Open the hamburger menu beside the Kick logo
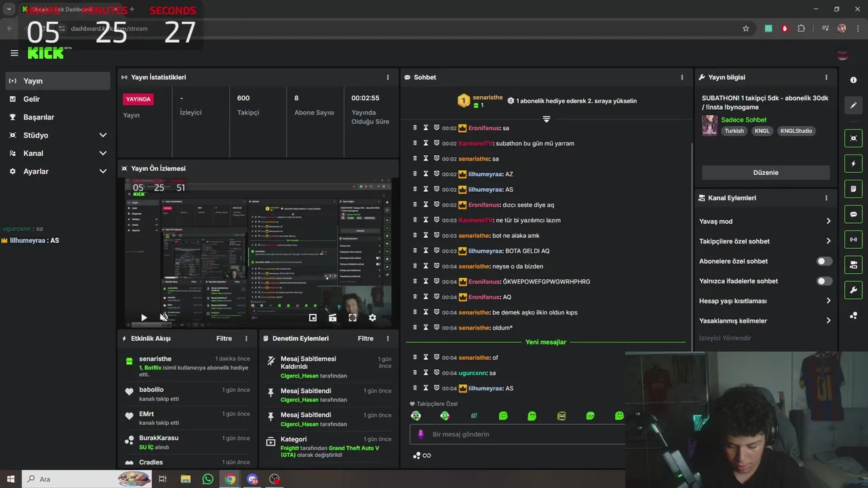868x488 pixels. point(14,53)
